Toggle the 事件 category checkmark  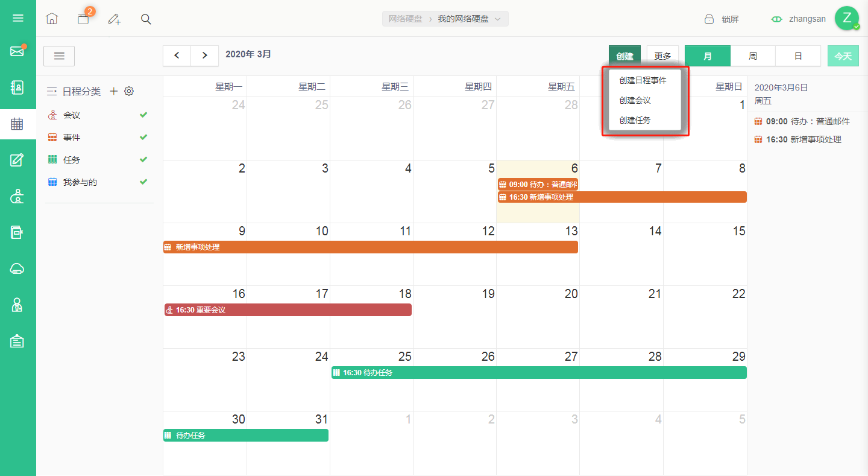click(x=143, y=137)
